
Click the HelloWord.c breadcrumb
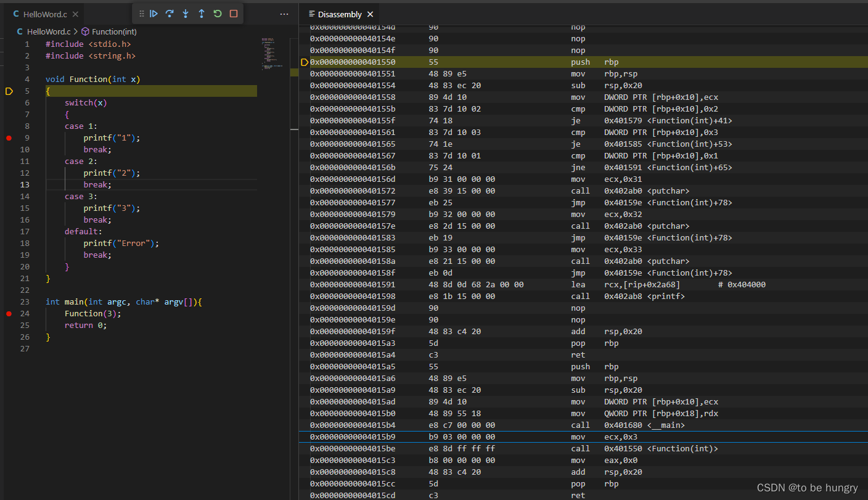(x=49, y=31)
